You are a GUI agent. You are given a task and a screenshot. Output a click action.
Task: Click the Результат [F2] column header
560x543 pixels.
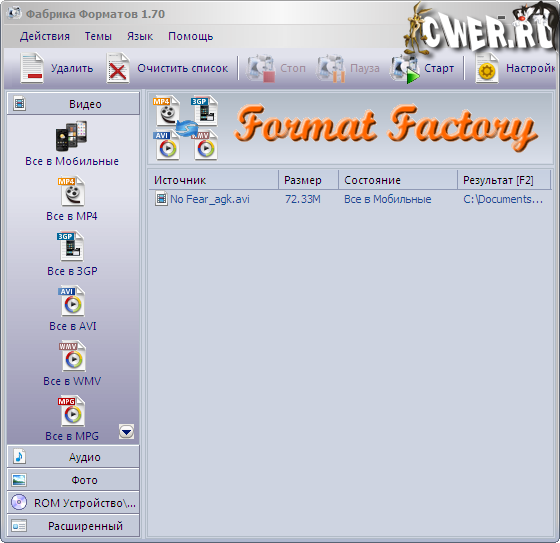(504, 180)
